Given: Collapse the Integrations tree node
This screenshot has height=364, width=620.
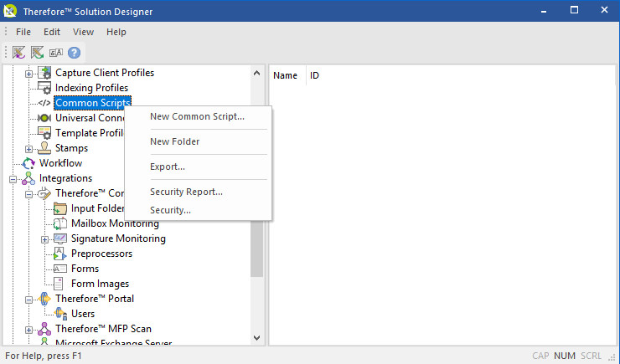Looking at the screenshot, I should pyautogui.click(x=13, y=178).
